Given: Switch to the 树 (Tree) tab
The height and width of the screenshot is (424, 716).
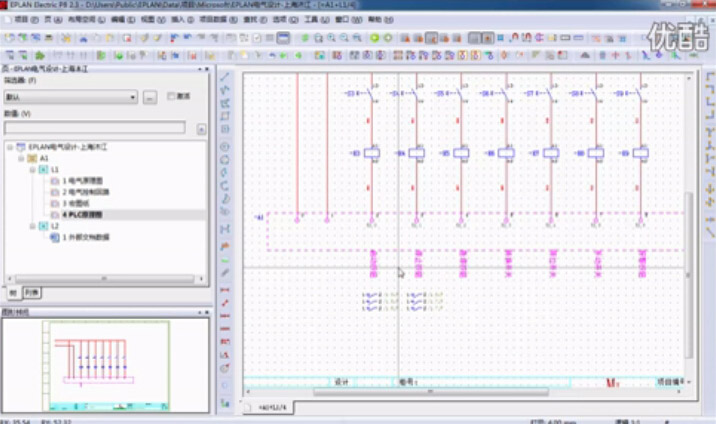Looking at the screenshot, I should point(13,293).
